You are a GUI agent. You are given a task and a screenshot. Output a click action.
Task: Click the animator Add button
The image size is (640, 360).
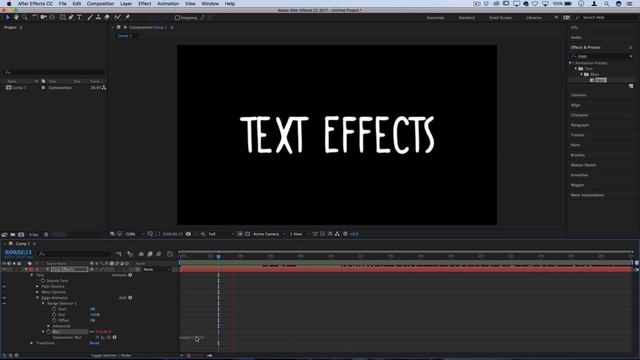pos(130,298)
